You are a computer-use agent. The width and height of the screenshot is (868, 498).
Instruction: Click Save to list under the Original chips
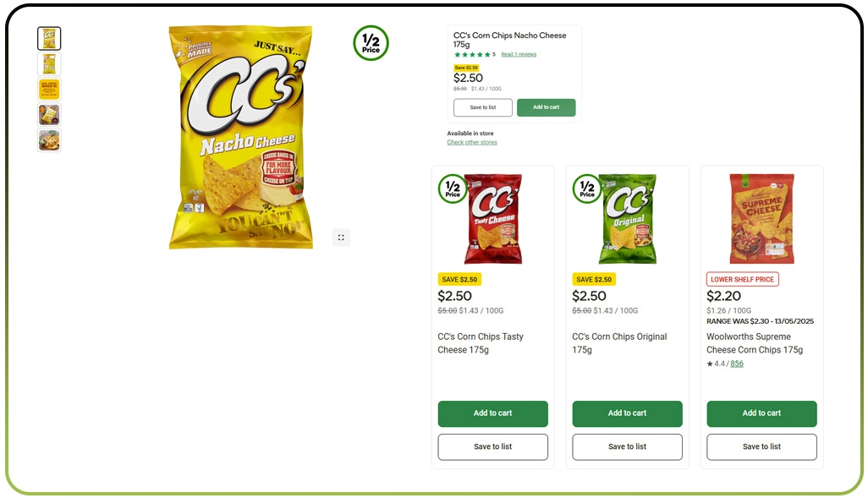[x=627, y=446]
